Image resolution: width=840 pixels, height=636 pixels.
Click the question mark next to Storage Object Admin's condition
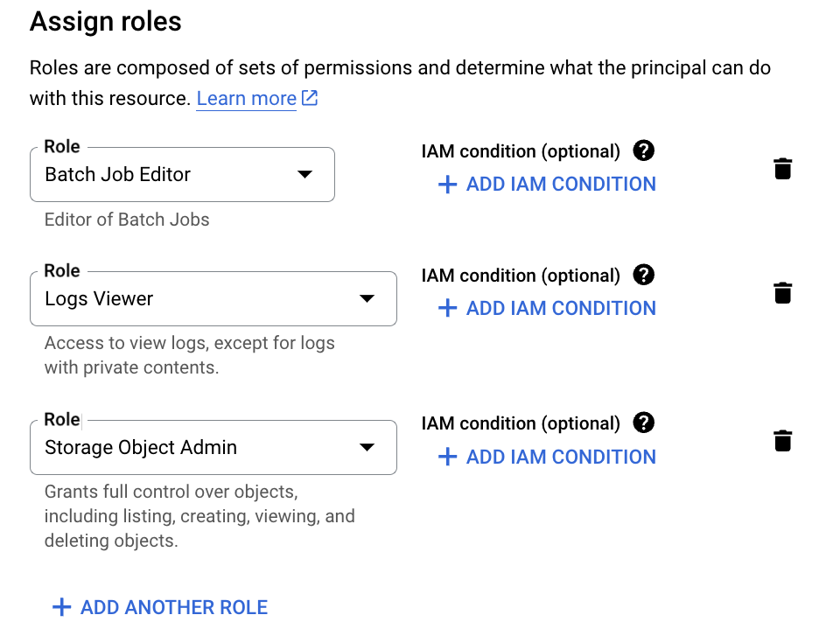pos(643,423)
